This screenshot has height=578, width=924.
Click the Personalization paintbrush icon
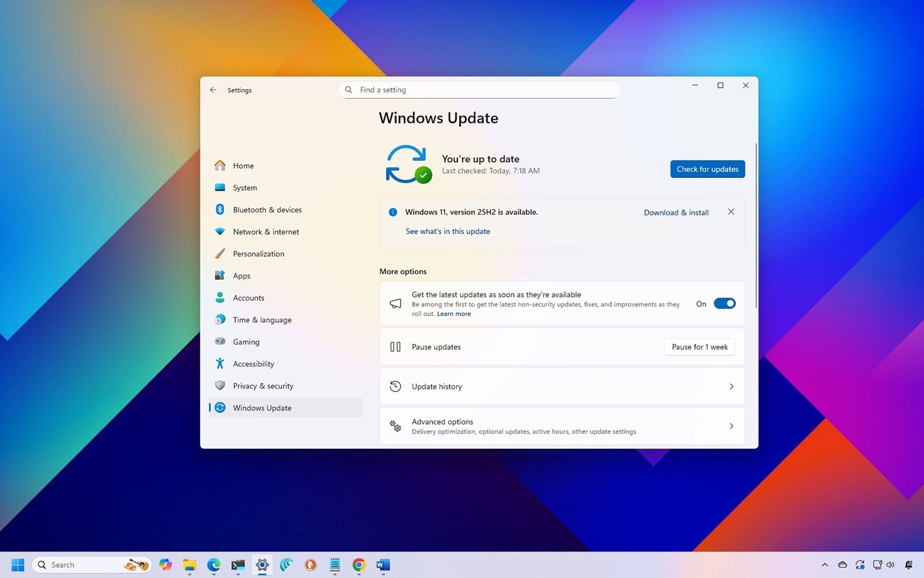click(x=220, y=253)
